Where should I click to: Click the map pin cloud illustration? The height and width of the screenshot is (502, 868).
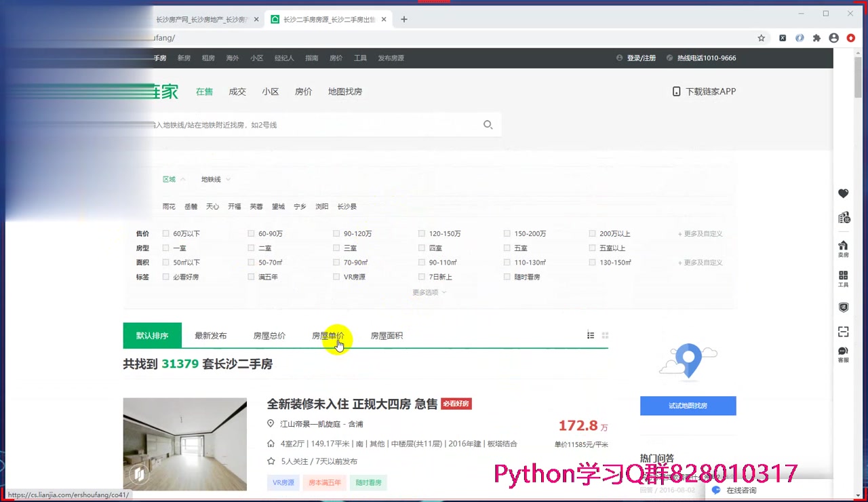click(688, 360)
